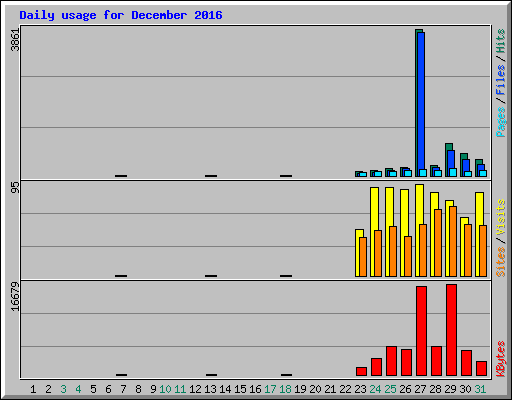512x400 pixels.
Task: Click the blue "Files" legend label
Action: tap(500, 80)
